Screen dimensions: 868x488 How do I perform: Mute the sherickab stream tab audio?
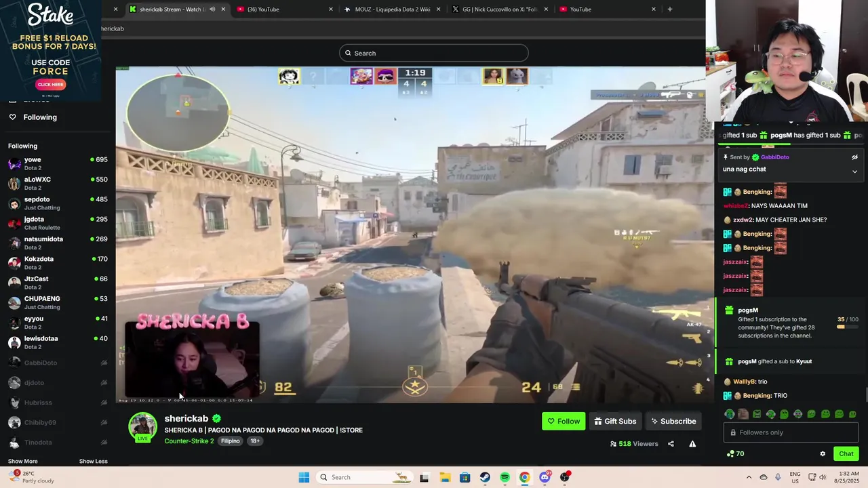click(x=212, y=9)
